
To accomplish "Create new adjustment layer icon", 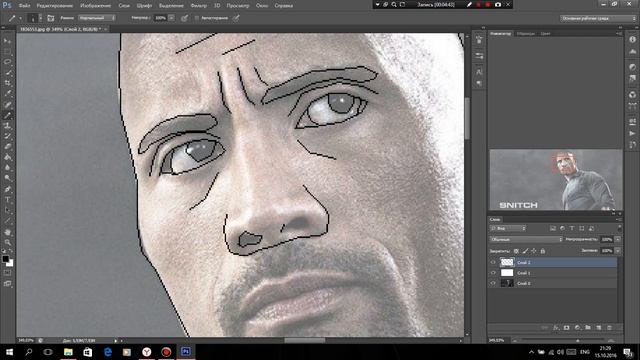I will tap(577, 328).
